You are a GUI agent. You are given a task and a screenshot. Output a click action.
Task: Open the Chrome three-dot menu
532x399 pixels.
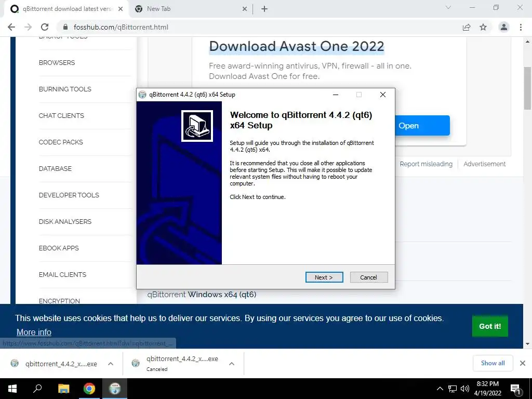521,27
